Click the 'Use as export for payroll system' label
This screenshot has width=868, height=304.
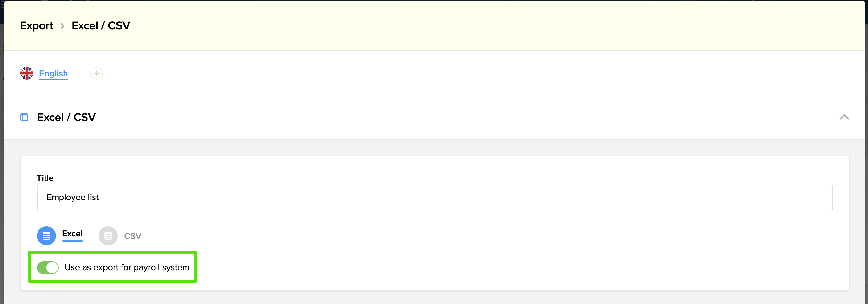tap(127, 268)
